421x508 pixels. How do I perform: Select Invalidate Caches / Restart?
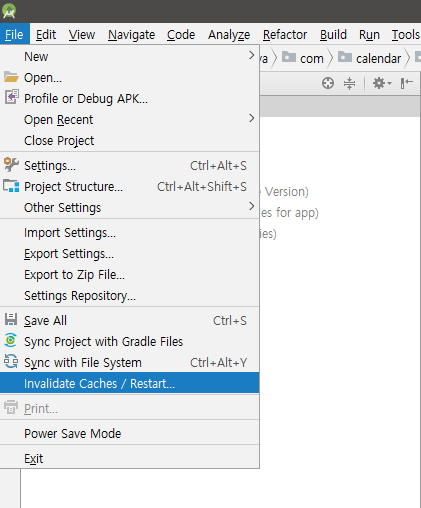tap(129, 383)
